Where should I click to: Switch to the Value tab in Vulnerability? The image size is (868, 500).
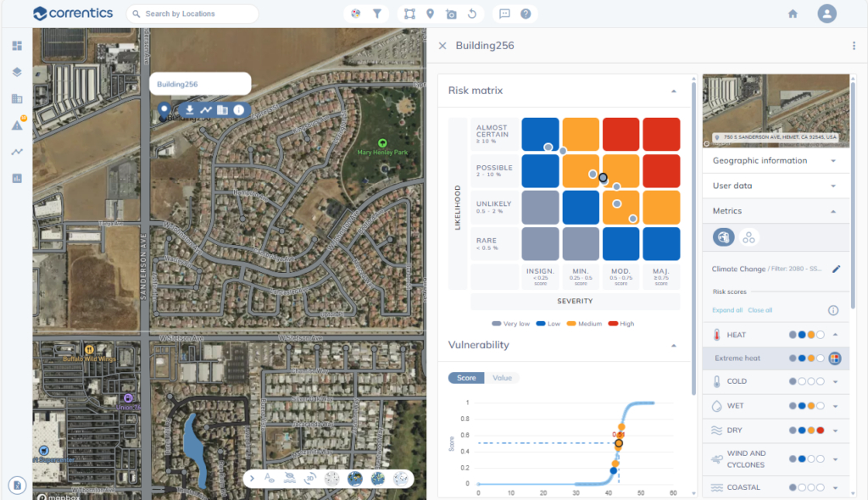point(502,378)
